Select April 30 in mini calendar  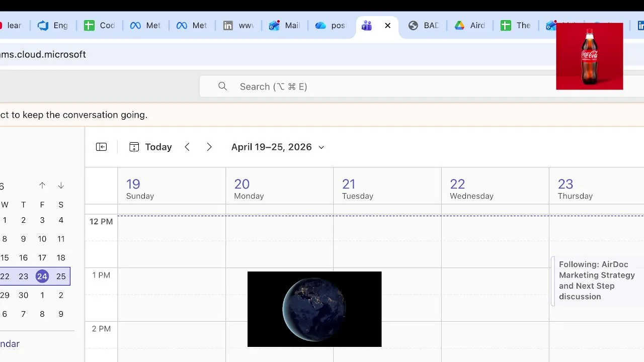point(23,295)
